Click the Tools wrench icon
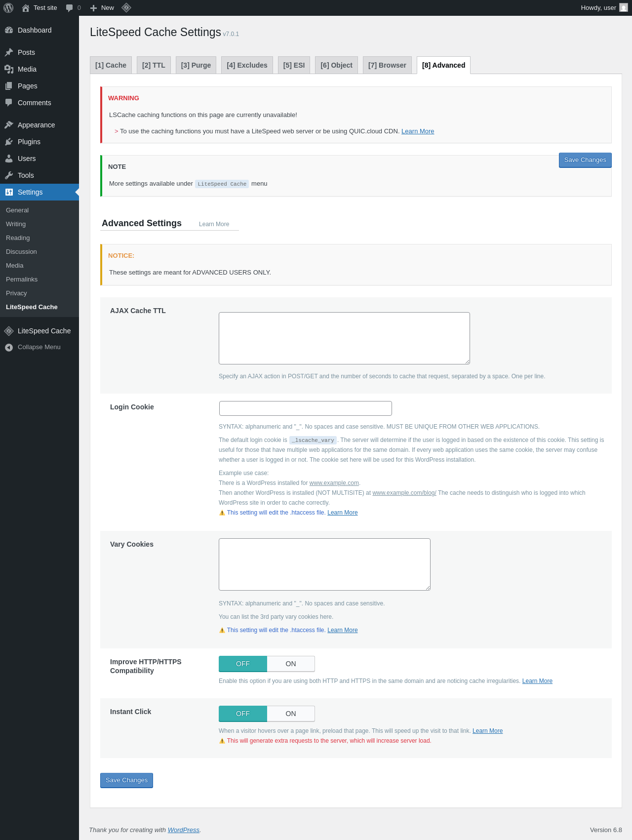Screen dimensions: 632x840 click(9, 175)
